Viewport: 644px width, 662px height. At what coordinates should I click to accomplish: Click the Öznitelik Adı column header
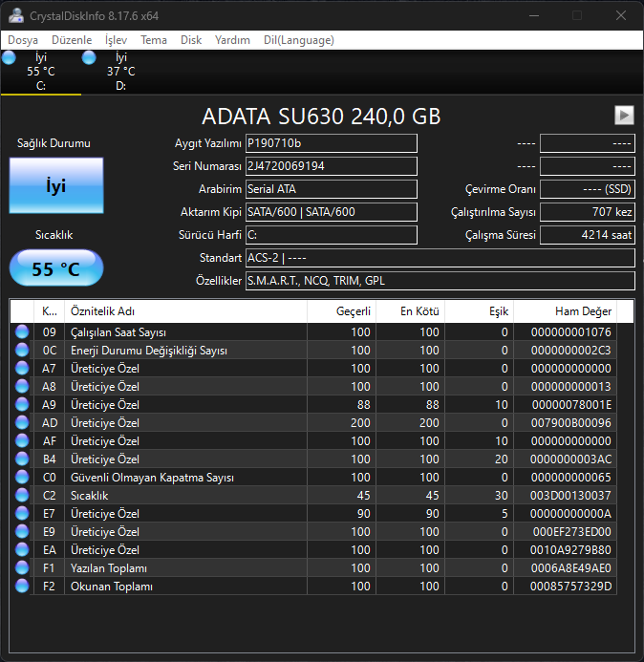click(x=184, y=311)
